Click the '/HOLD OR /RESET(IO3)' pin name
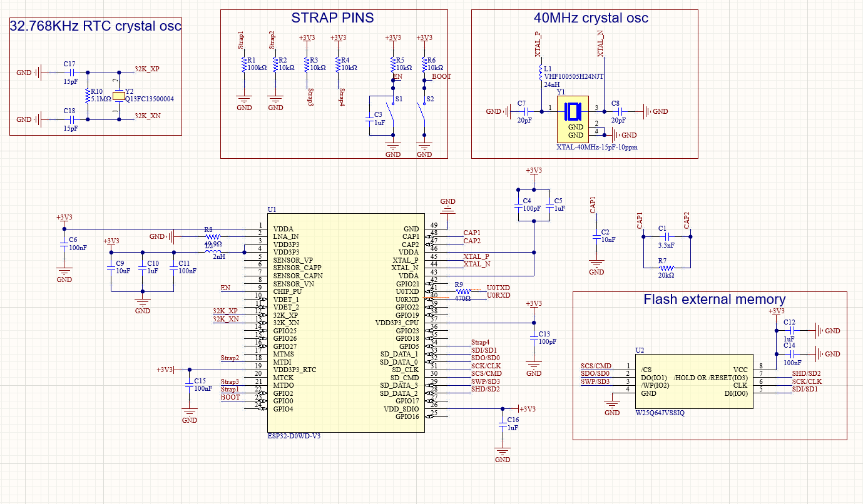 (x=710, y=378)
